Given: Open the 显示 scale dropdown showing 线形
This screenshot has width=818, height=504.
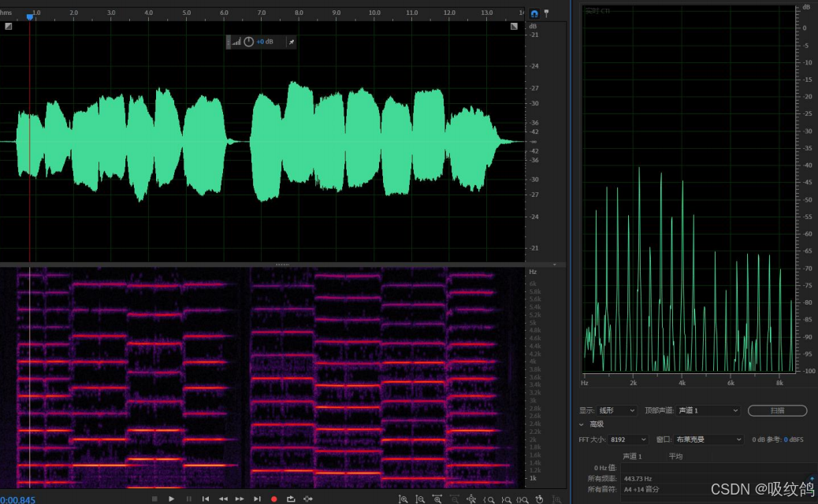Looking at the screenshot, I should (616, 411).
